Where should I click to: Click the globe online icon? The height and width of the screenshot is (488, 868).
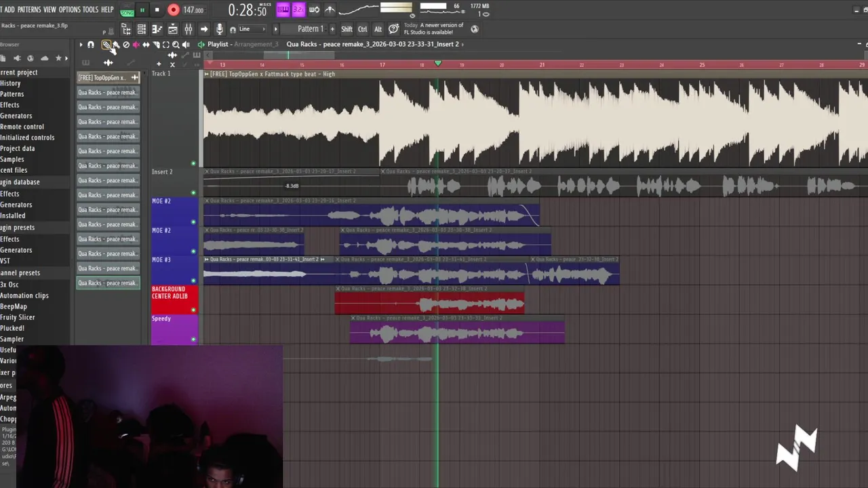[475, 29]
